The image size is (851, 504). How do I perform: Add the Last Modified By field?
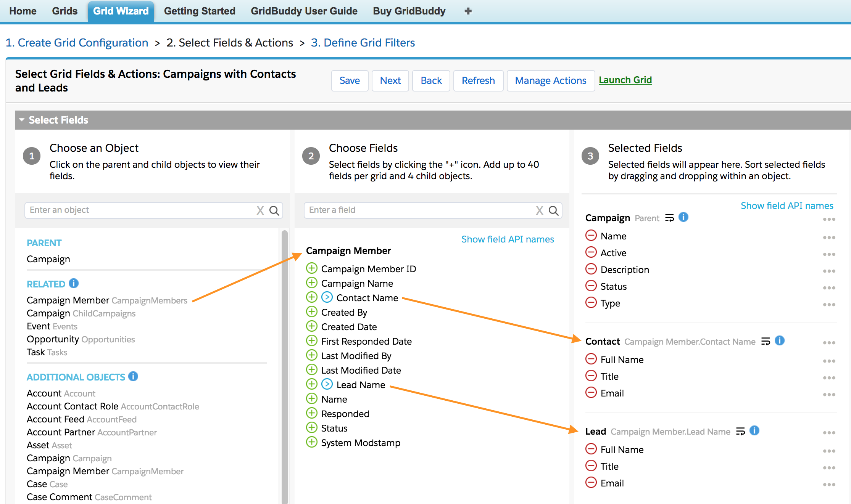click(312, 355)
